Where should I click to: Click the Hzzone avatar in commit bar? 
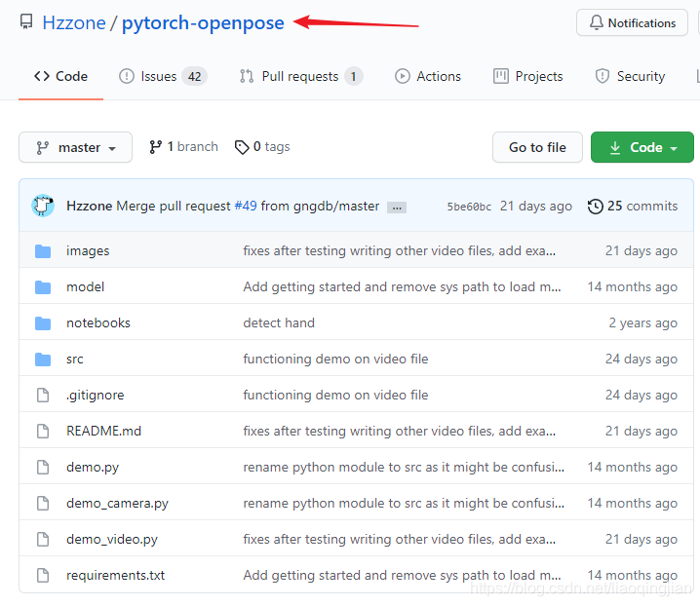[43, 206]
